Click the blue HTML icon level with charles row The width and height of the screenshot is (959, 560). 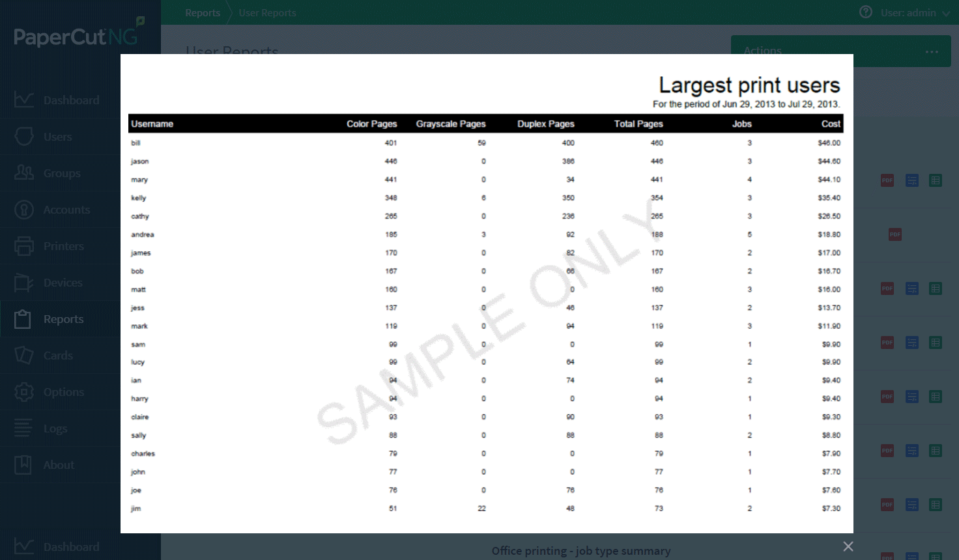tap(912, 451)
